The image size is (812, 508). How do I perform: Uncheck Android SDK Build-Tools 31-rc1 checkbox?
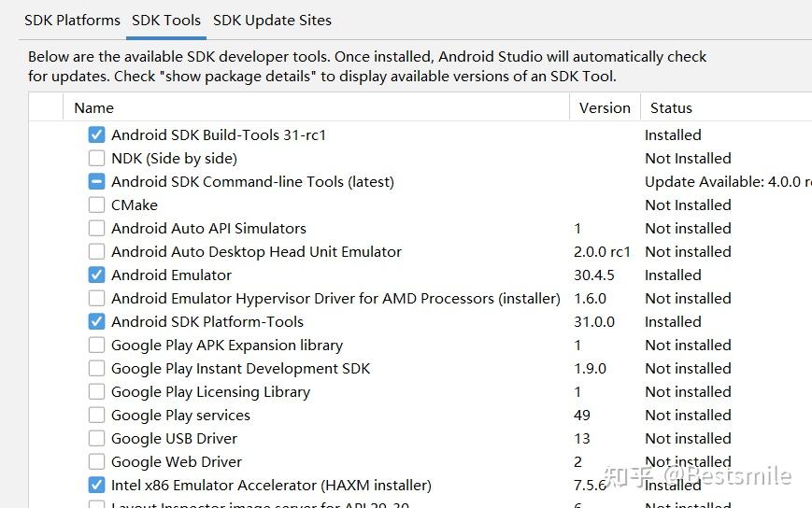pyautogui.click(x=96, y=135)
